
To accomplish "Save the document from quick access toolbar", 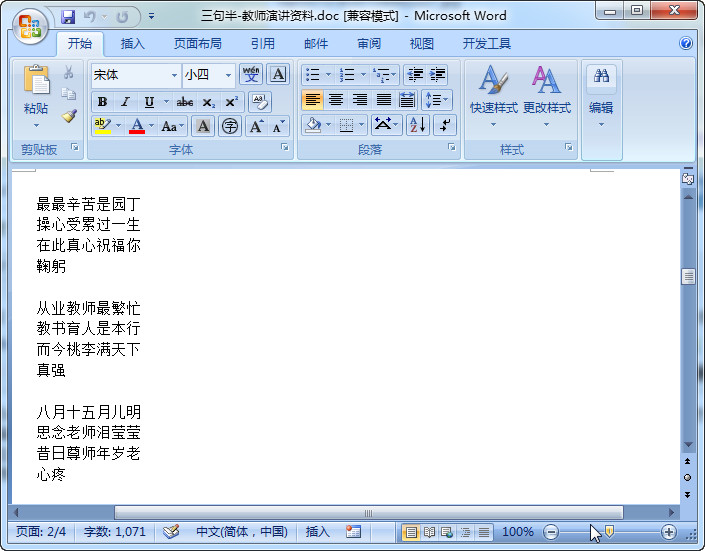I will (68, 17).
